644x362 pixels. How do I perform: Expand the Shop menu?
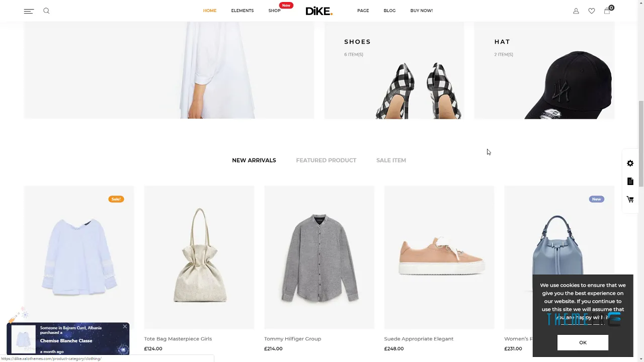[274, 11]
